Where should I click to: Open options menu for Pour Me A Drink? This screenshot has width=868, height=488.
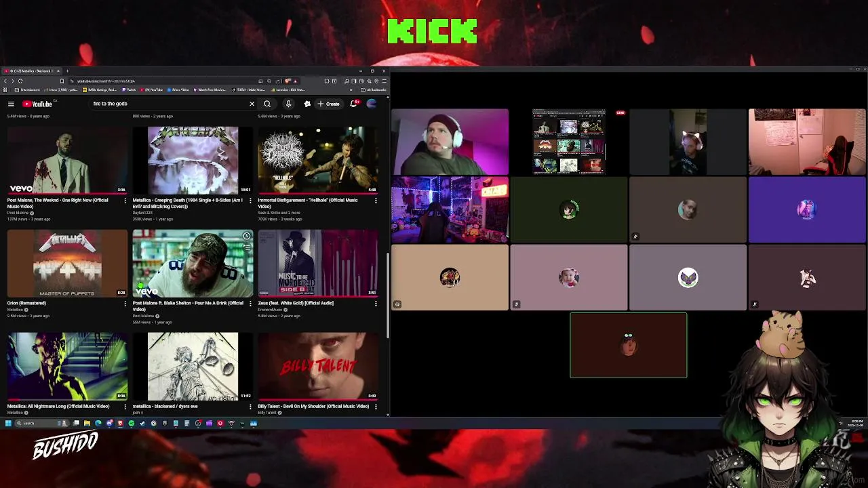pos(250,304)
